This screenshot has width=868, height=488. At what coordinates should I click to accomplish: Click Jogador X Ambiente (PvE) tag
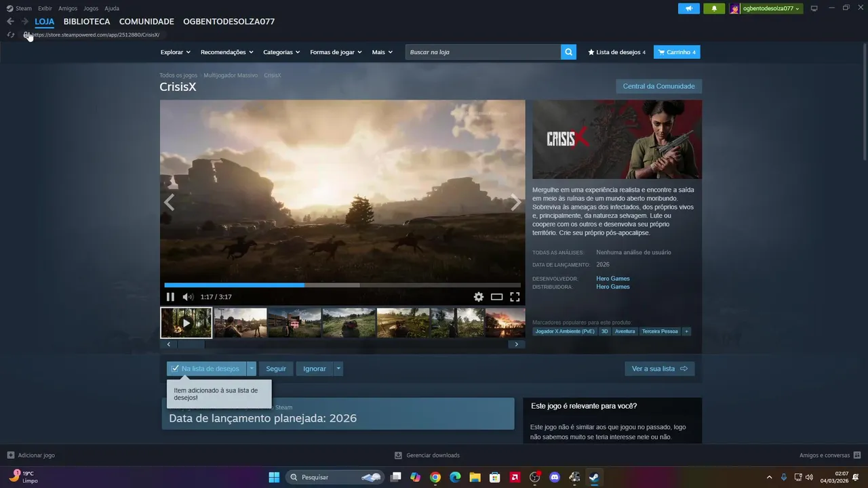click(565, 331)
